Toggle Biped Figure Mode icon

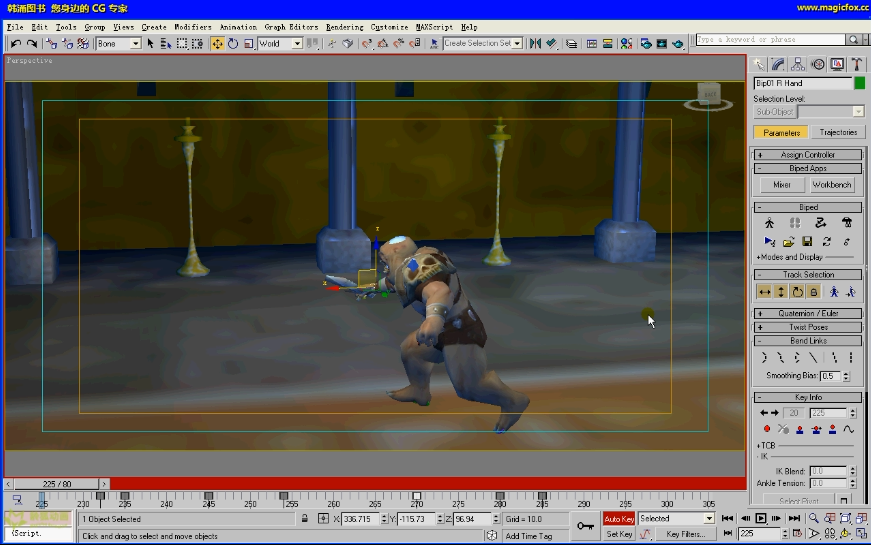[769, 223]
